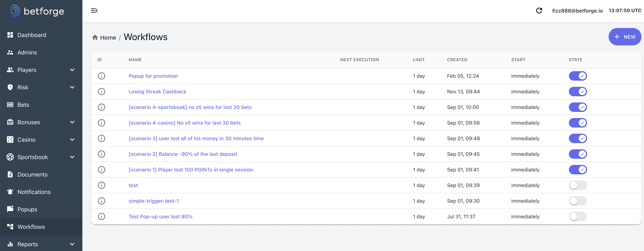Open the Popup for promotion workflow link
Viewport: 644px width, 251px height.
(x=153, y=76)
